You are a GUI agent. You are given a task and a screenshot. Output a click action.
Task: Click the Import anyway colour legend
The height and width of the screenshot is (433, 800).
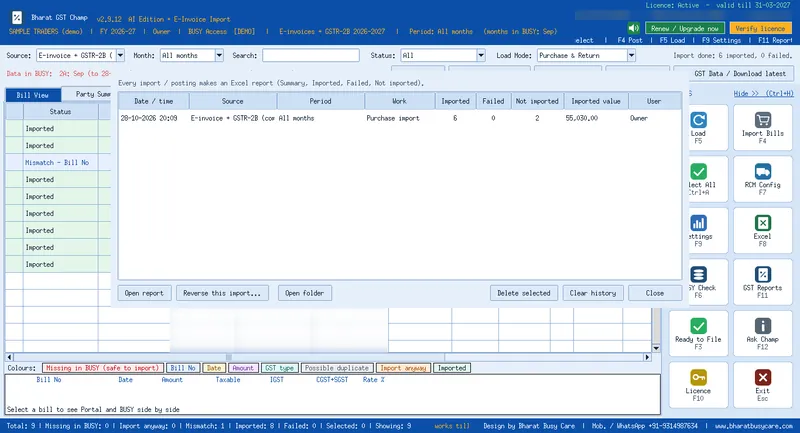click(403, 368)
